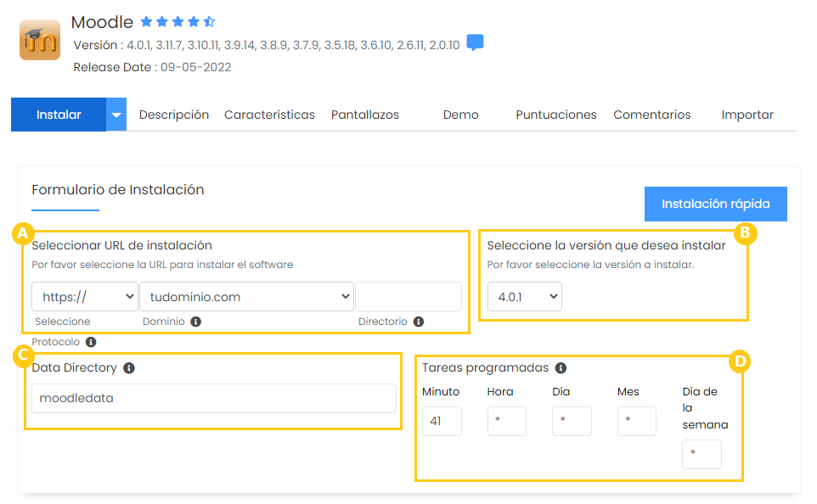
Task: Click the info icon next to Dominio
Action: coord(196,322)
